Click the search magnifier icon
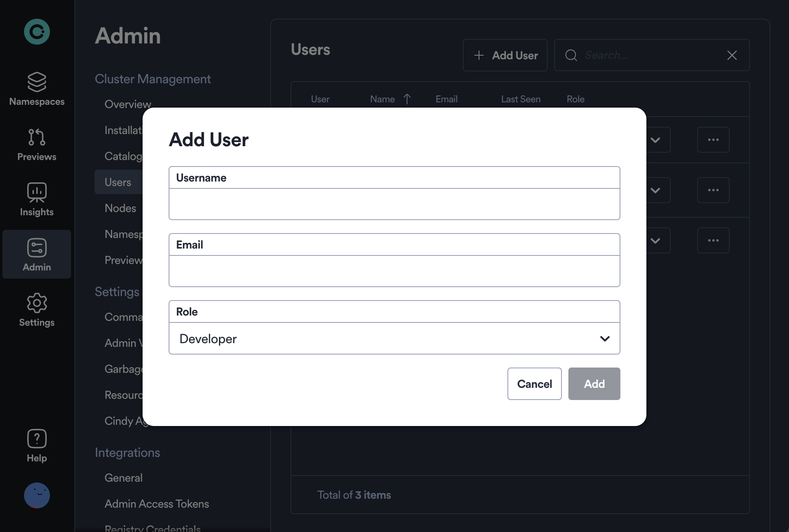This screenshot has width=789, height=532. pyautogui.click(x=571, y=55)
